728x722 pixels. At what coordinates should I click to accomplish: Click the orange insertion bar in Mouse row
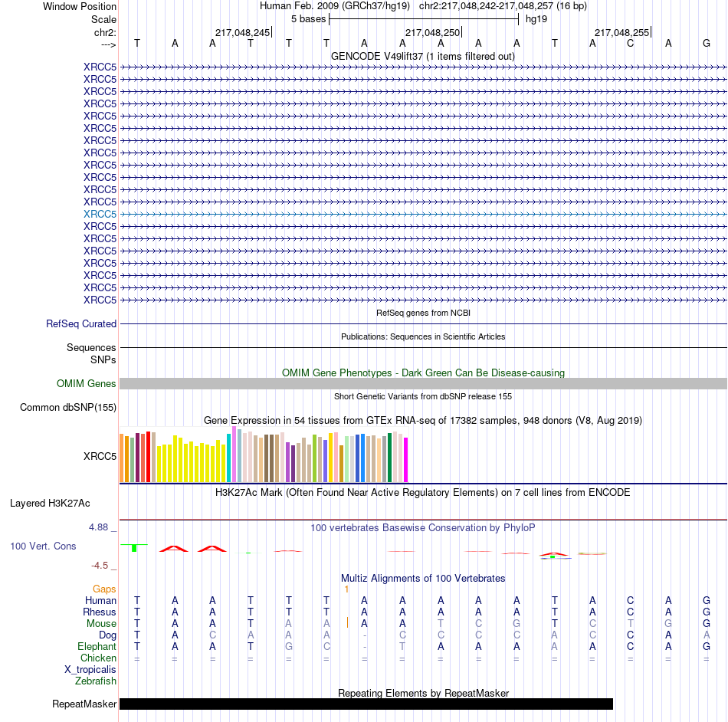[x=347, y=622]
